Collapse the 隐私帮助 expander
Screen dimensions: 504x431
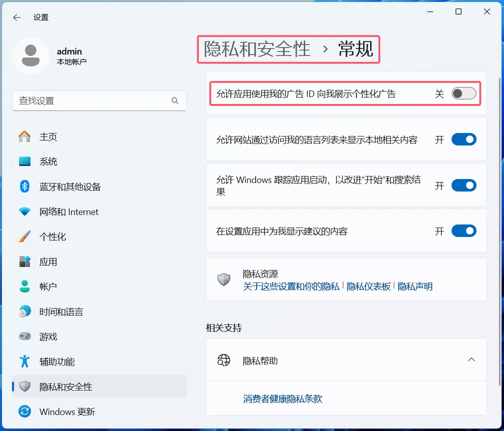tap(471, 359)
